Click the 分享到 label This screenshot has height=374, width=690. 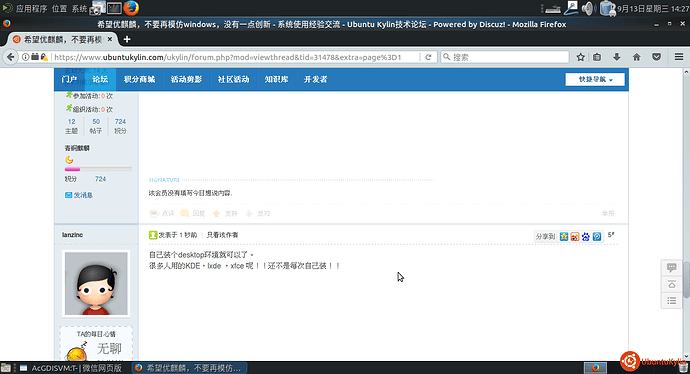tap(546, 236)
